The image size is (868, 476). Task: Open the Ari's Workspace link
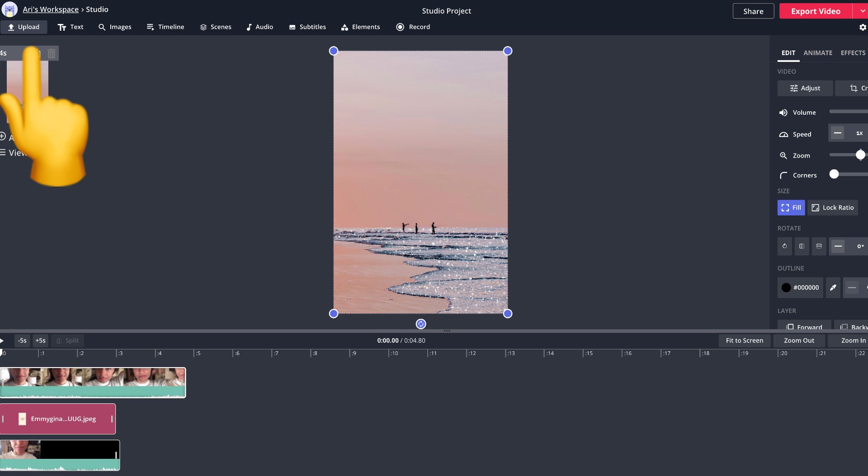[x=50, y=9]
